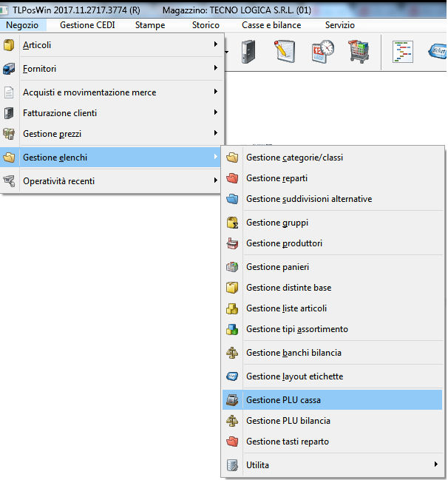The width and height of the screenshot is (448, 480).
Task: Select Gestione categorie/classi entry
Action: tap(294, 158)
